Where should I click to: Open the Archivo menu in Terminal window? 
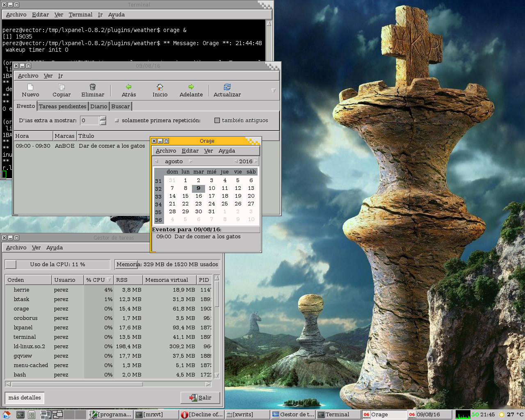[x=16, y=14]
